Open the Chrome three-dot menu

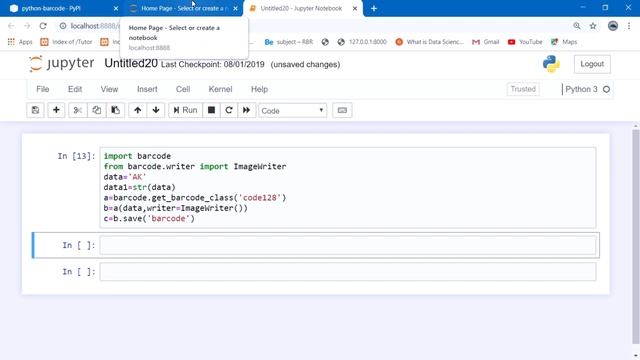(629, 26)
